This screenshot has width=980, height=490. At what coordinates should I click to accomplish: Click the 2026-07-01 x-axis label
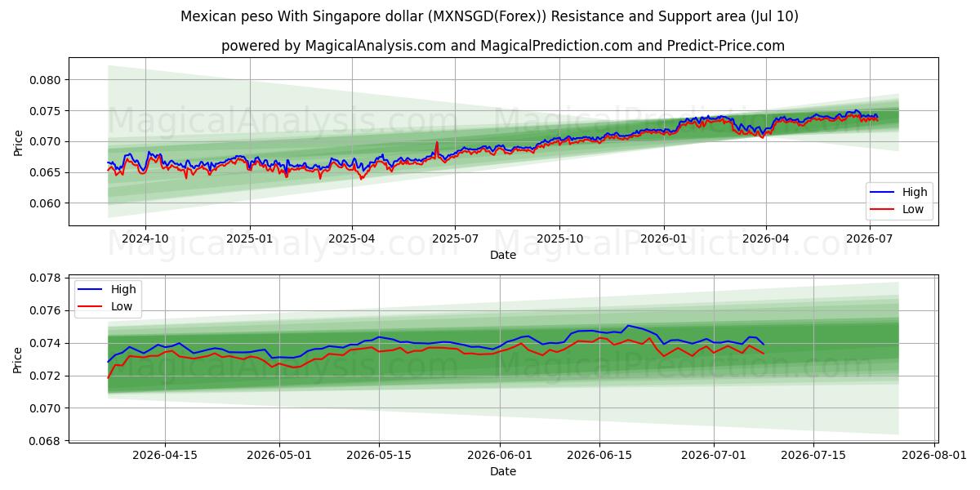(714, 455)
